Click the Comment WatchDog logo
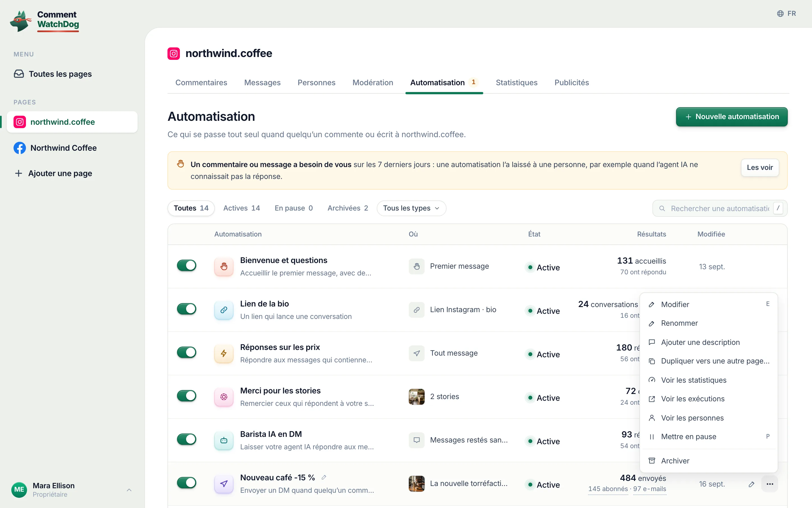 pos(45,21)
